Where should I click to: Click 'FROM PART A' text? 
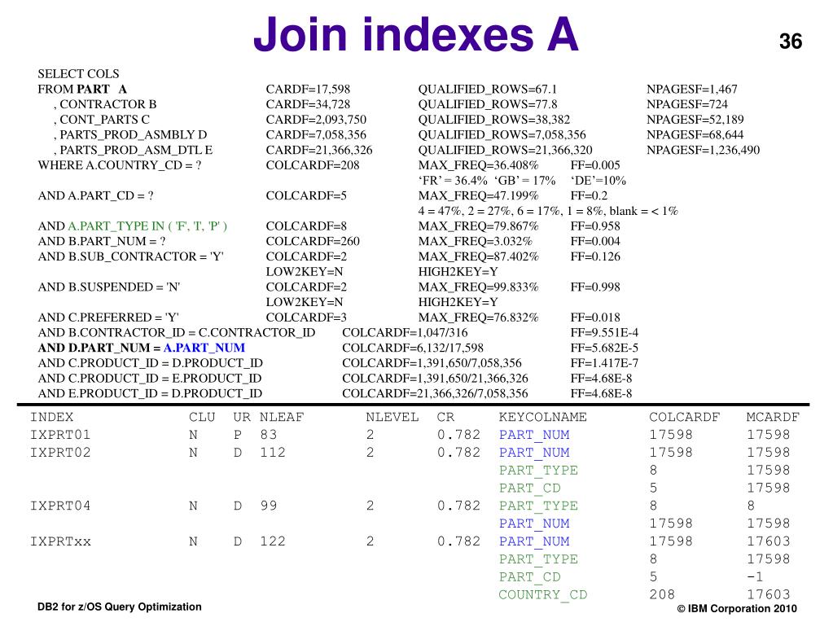82,90
